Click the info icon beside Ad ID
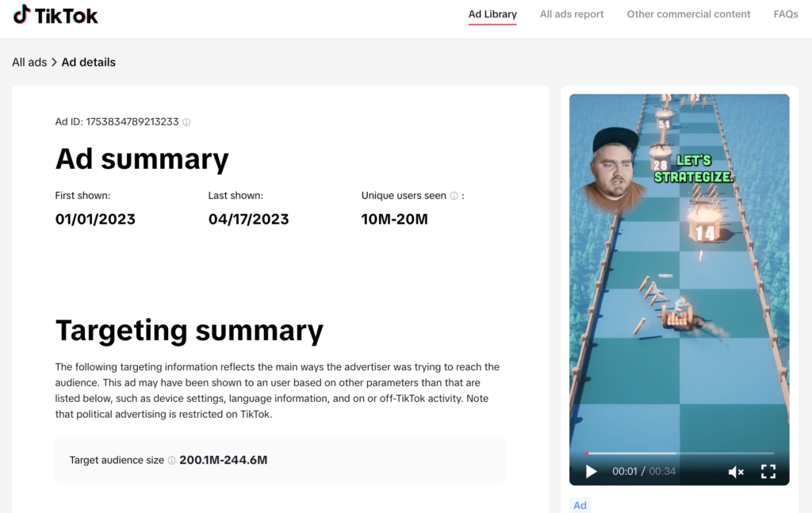 click(x=186, y=122)
